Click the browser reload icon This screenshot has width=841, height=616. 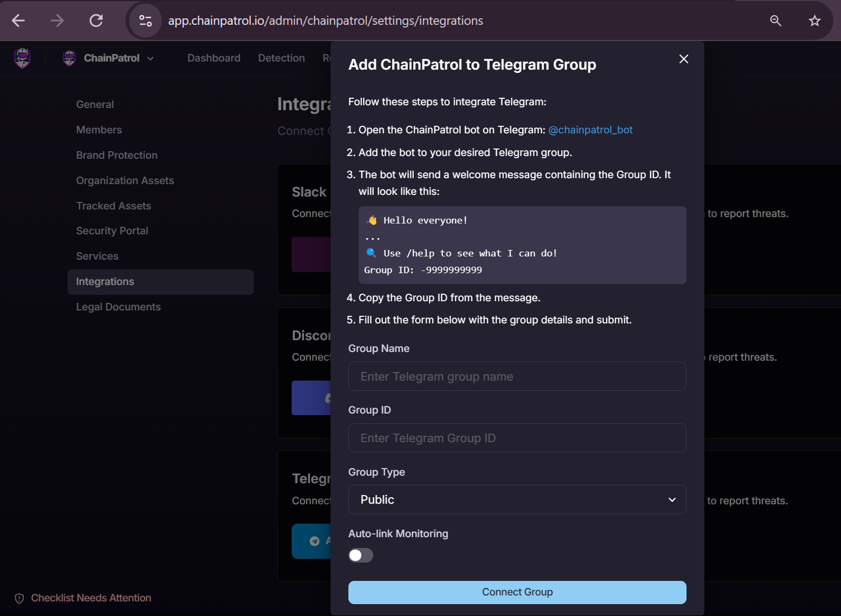(96, 21)
